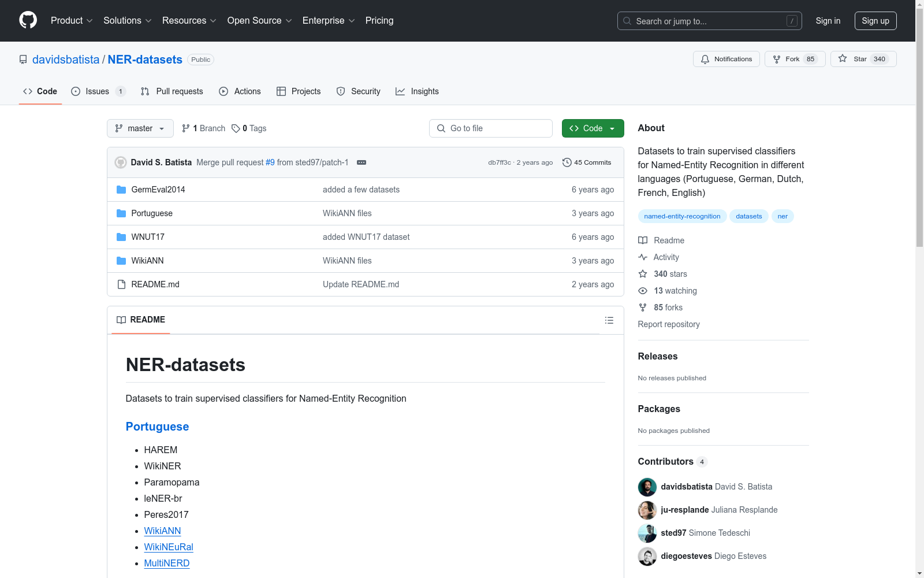Screen dimensions: 924x578
Task: Select the datasets topic tag
Action: pos(749,216)
